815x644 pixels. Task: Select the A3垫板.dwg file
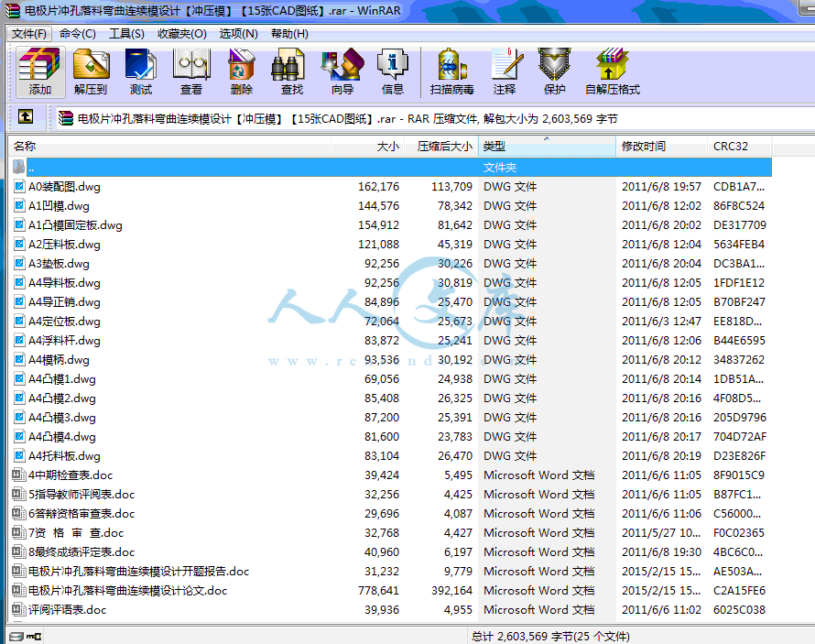click(x=59, y=264)
